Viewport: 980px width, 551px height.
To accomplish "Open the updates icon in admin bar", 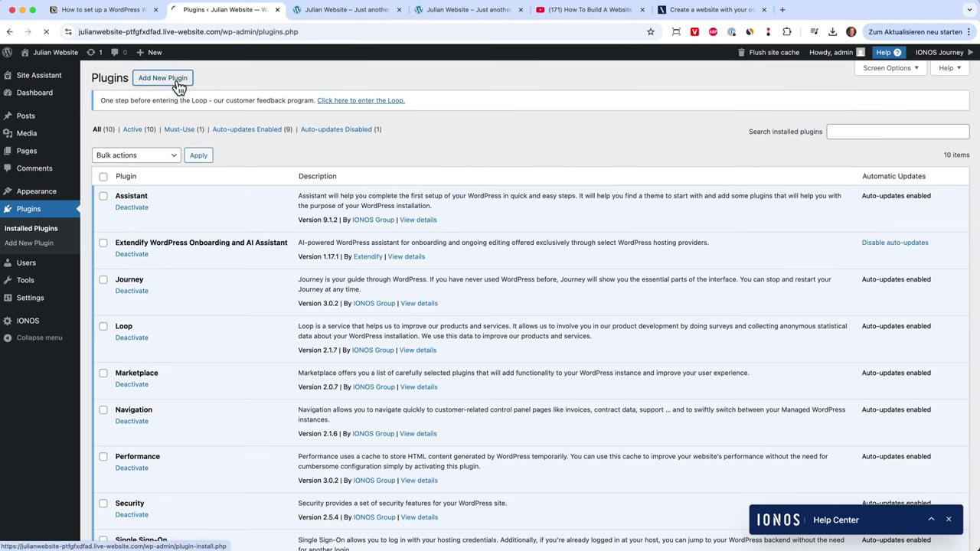I will coord(94,52).
